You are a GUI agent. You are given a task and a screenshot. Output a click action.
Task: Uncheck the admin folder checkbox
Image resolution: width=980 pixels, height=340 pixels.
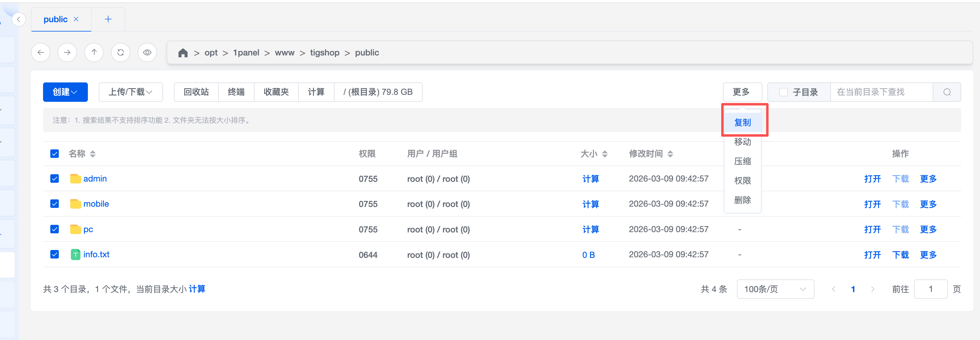click(55, 179)
